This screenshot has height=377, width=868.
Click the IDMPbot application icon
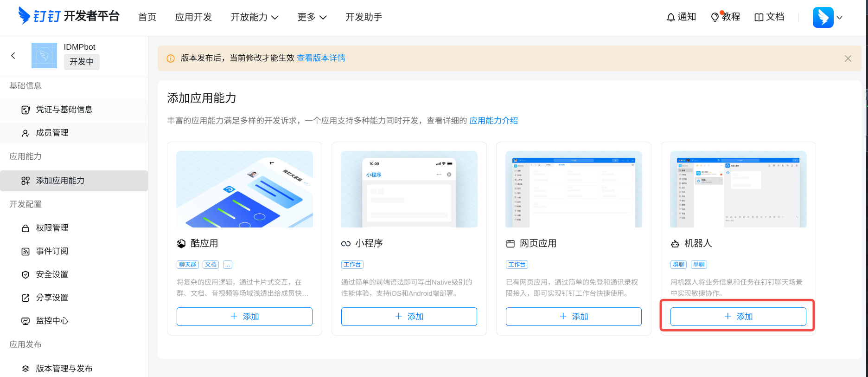pos(44,55)
